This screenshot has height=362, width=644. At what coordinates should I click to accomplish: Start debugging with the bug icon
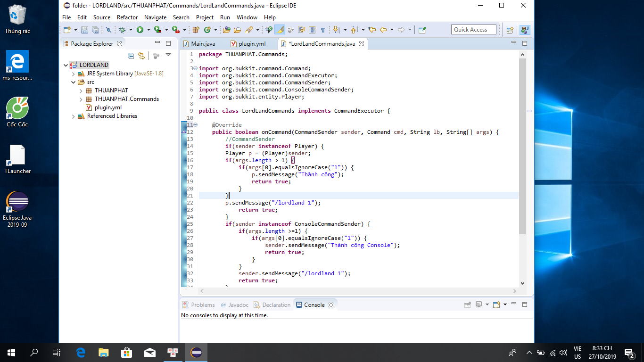[122, 30]
